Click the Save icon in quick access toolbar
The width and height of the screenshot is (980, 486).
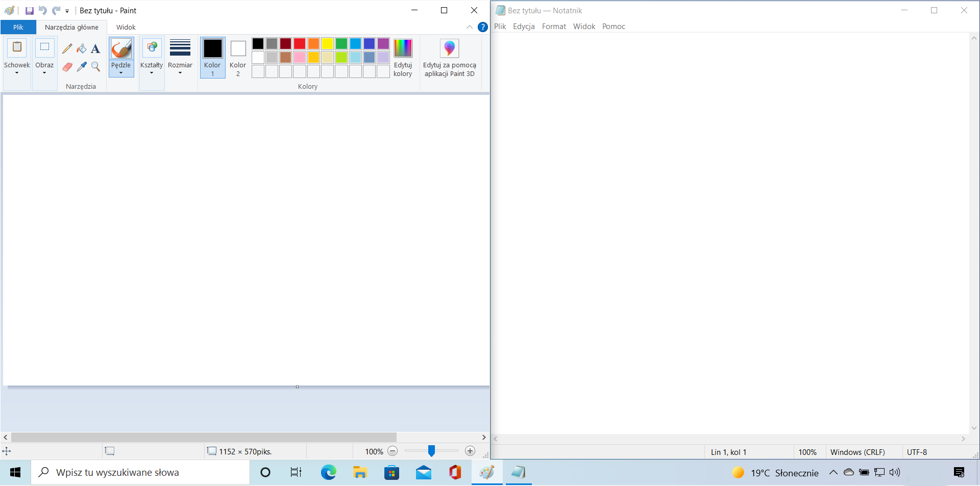pos(29,10)
